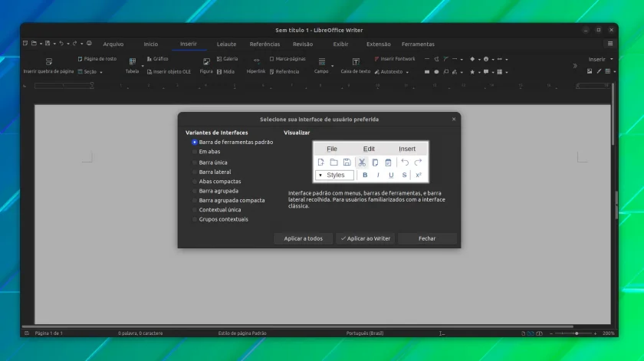The width and height of the screenshot is (644, 361).
Task: Click Inserir Fontwork
Action: pos(395,59)
